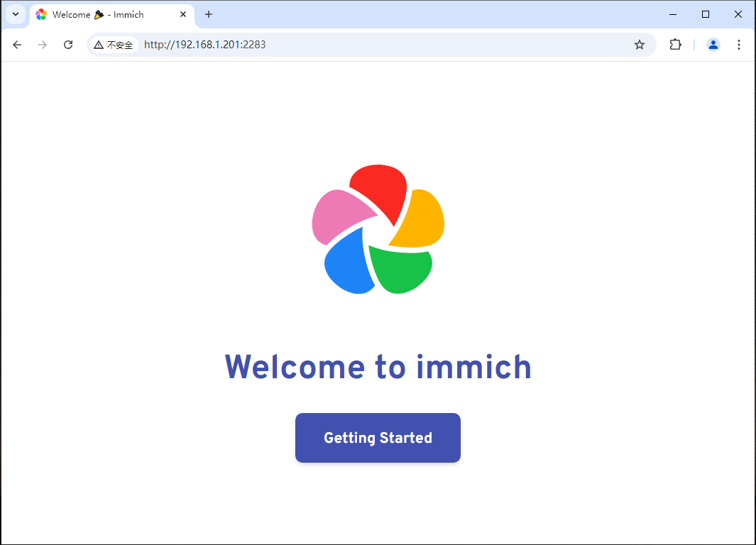Open the browser extensions puzzle icon

point(676,45)
